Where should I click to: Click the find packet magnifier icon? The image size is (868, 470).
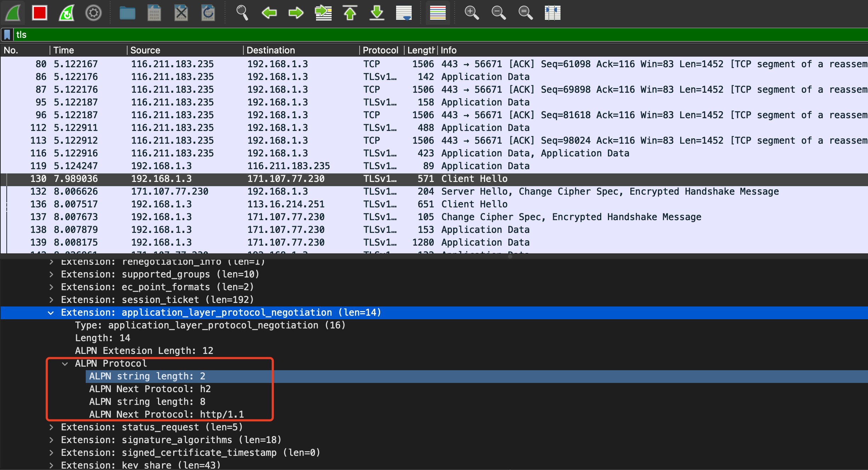click(x=242, y=13)
